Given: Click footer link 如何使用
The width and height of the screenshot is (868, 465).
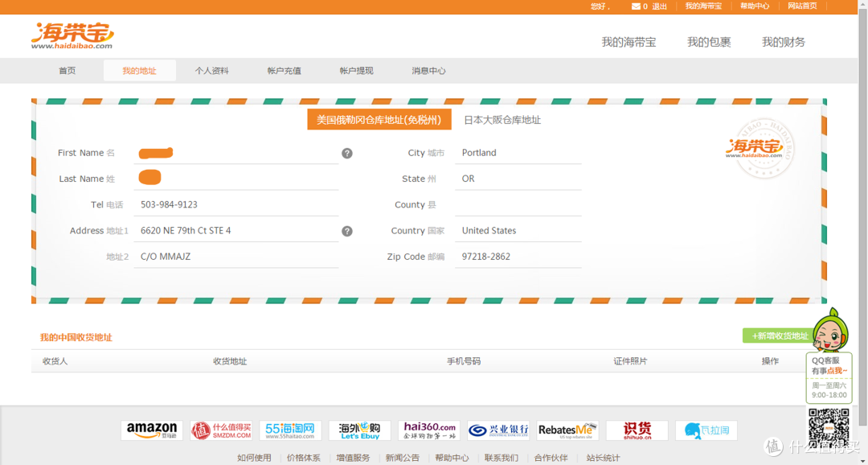Looking at the screenshot, I should click(x=254, y=458).
